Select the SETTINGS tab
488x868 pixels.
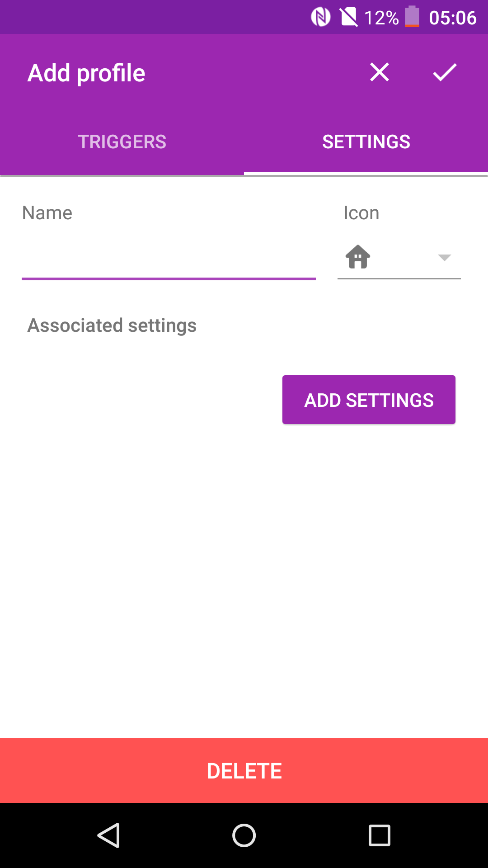(x=366, y=142)
